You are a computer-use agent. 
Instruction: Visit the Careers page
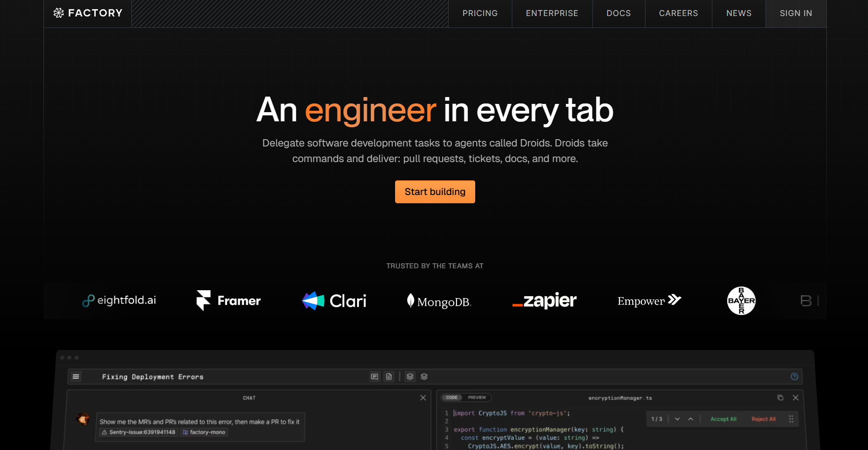point(678,13)
